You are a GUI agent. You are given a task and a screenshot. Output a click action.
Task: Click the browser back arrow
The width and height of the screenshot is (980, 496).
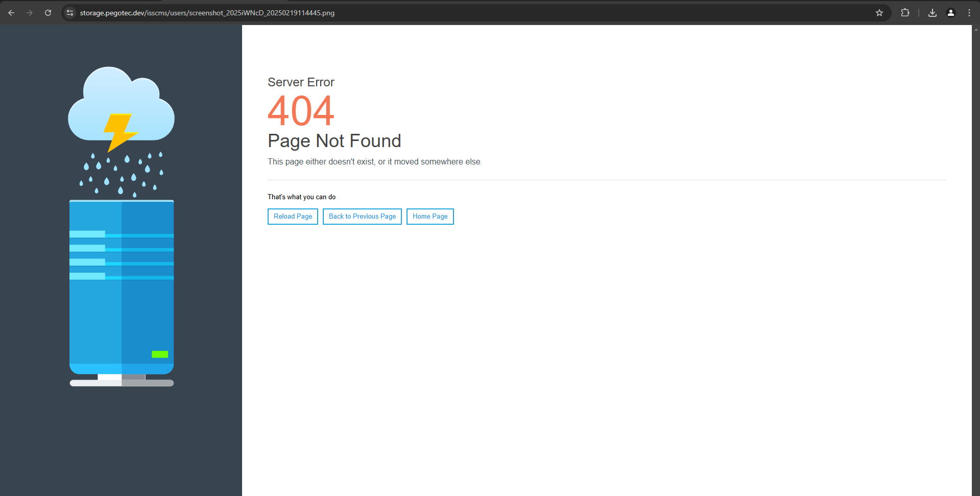click(x=11, y=13)
